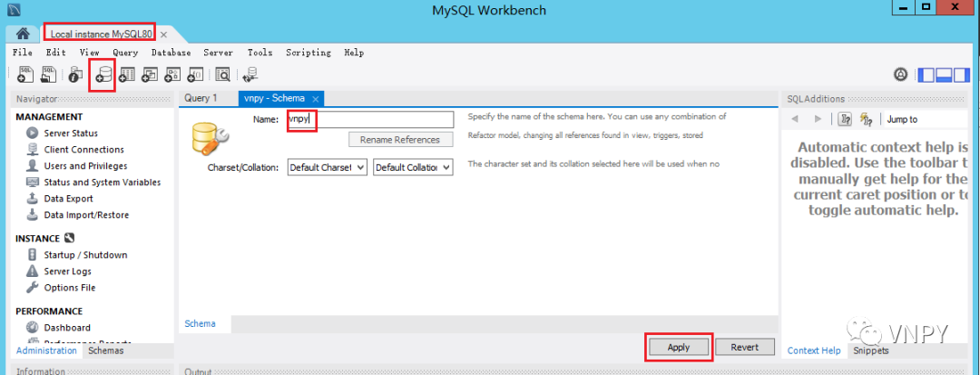This screenshot has height=375, width=980.
Task: Open the View menu
Action: click(89, 53)
